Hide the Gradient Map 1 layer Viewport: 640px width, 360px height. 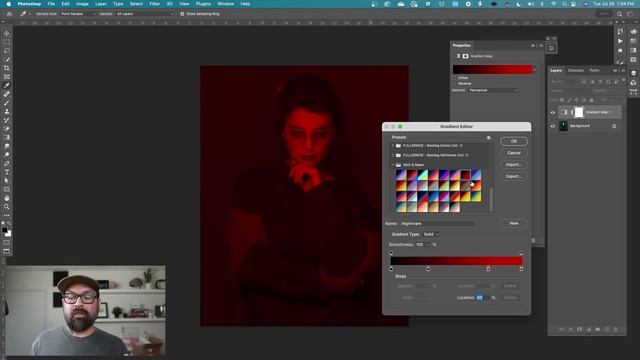[x=553, y=113]
